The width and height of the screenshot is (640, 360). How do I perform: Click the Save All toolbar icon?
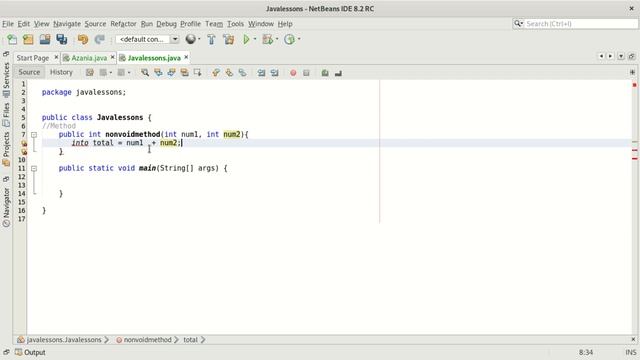point(62,39)
